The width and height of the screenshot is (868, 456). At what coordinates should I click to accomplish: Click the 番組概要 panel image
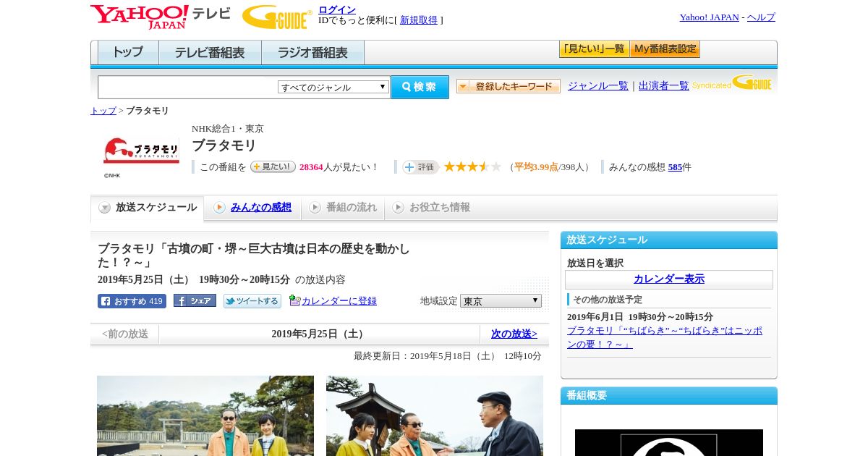[x=669, y=442]
